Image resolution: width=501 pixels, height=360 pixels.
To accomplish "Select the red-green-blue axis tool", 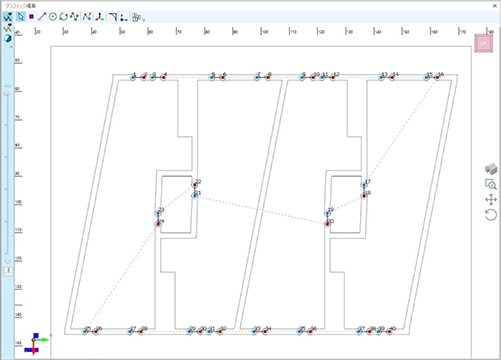I will click(x=99, y=16).
